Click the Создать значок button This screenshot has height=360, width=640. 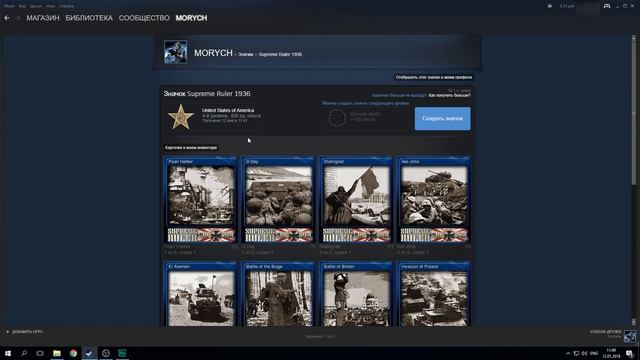pos(442,119)
